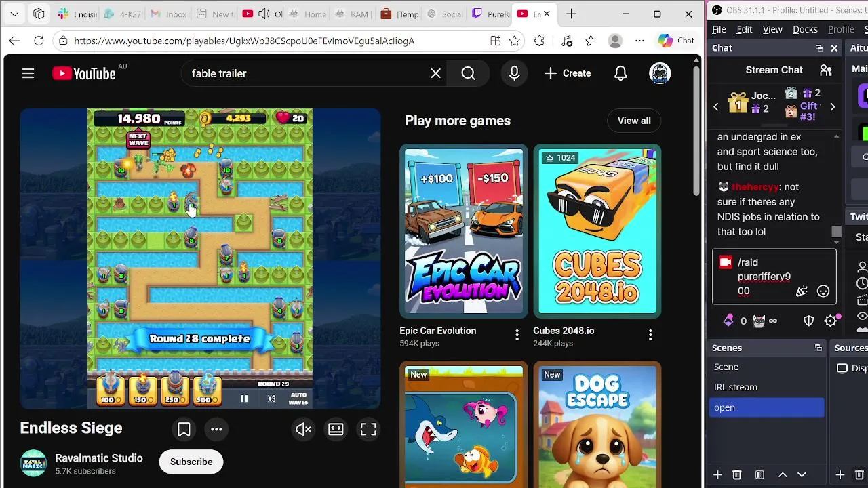The height and width of the screenshot is (488, 868).
Task: Subscribe to Ravalmatic Studio
Action: pos(191,462)
